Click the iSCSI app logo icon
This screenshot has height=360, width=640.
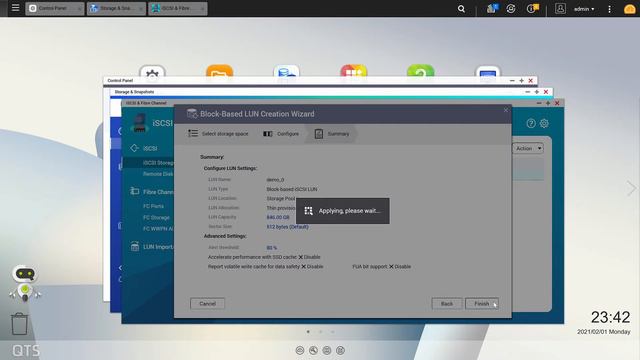pyautogui.click(x=140, y=123)
